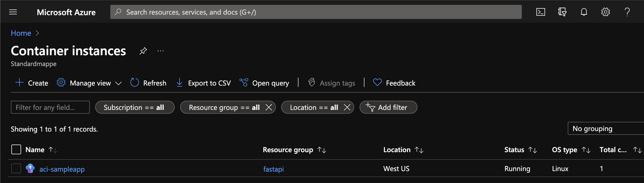Open the Subscription filter pill

134,107
